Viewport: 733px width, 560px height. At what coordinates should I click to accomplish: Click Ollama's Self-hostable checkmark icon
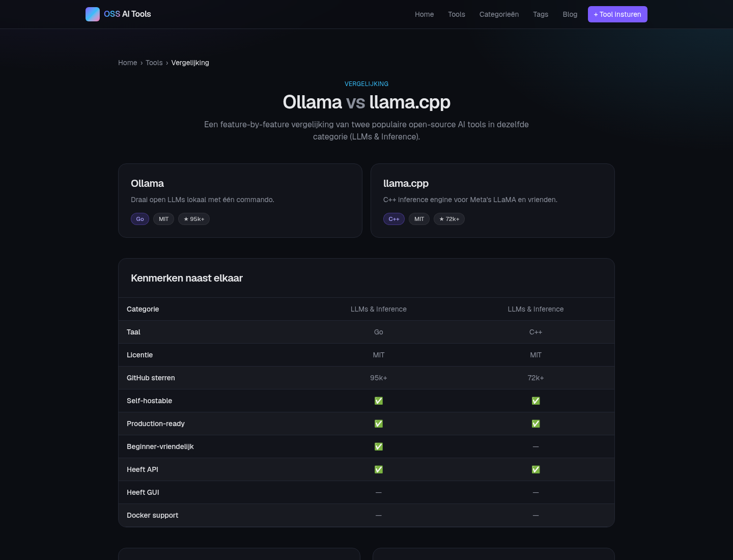point(379,401)
